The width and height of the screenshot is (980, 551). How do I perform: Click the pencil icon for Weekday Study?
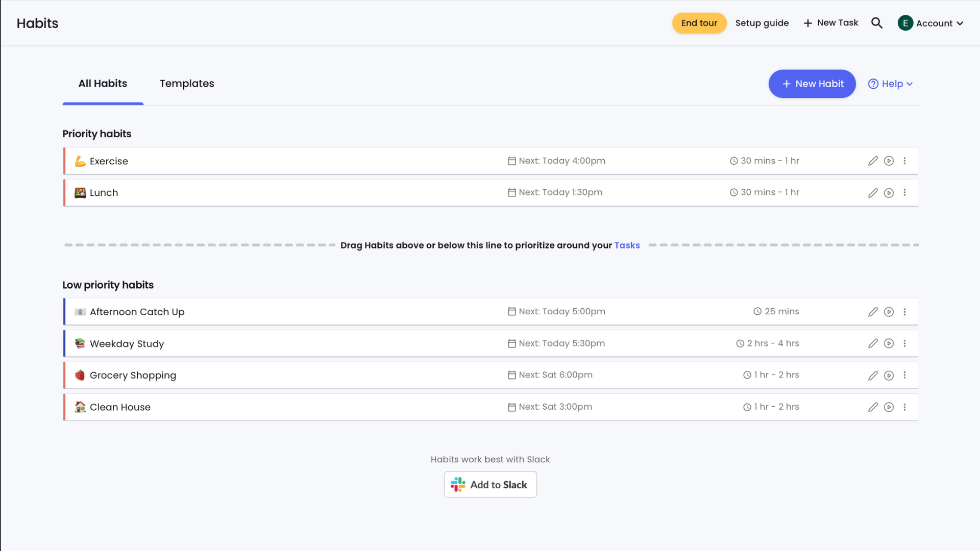pyautogui.click(x=873, y=343)
